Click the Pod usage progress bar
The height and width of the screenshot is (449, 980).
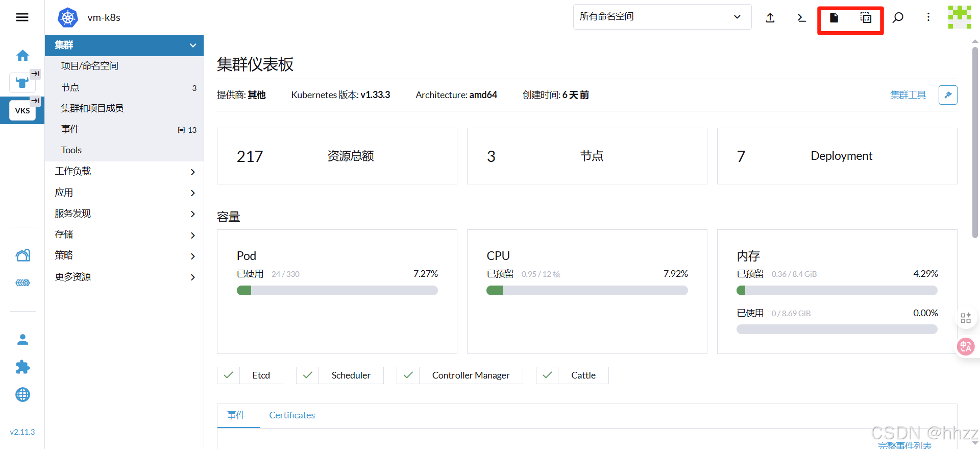[337, 291]
